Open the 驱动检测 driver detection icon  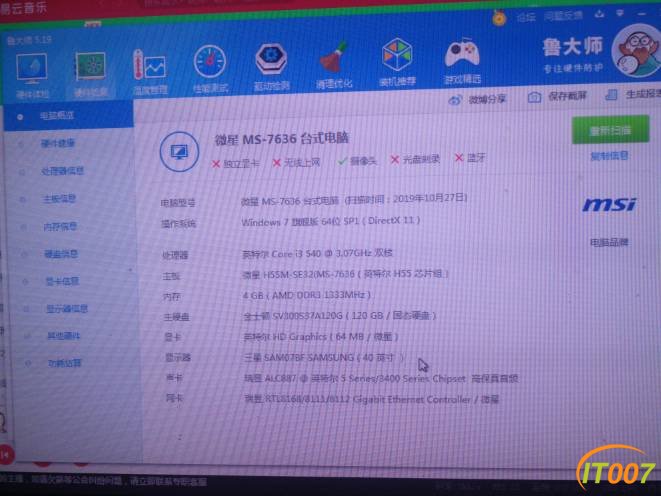pyautogui.click(x=271, y=59)
